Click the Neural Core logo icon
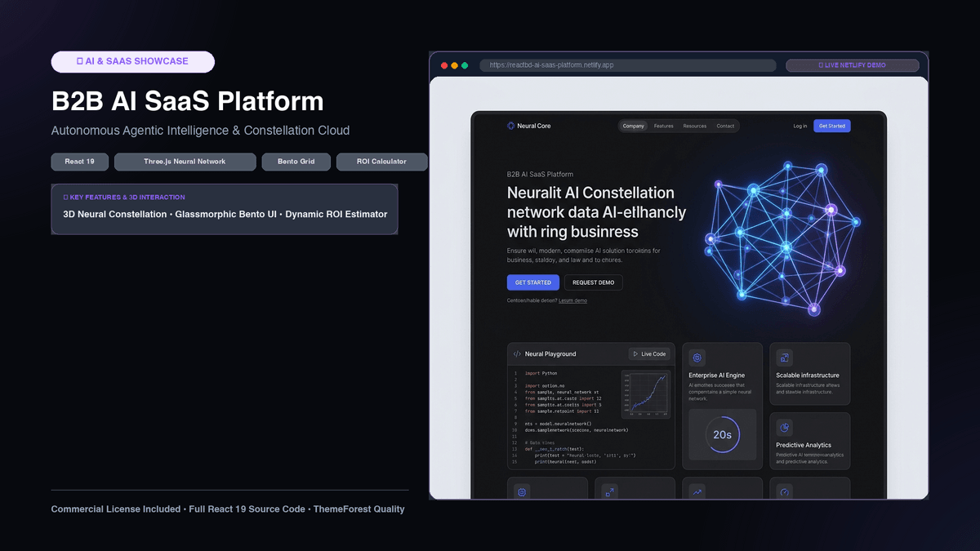Image resolution: width=980 pixels, height=551 pixels. click(511, 126)
